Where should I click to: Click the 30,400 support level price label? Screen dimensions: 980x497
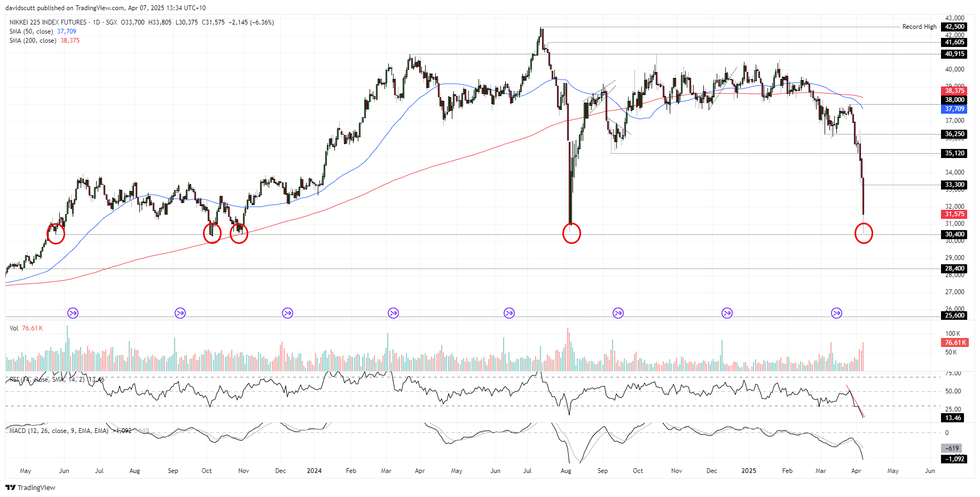pyautogui.click(x=954, y=234)
